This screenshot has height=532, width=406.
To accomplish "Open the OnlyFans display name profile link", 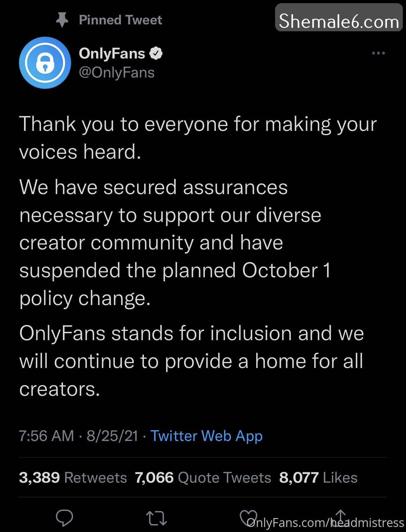I will coord(112,53).
